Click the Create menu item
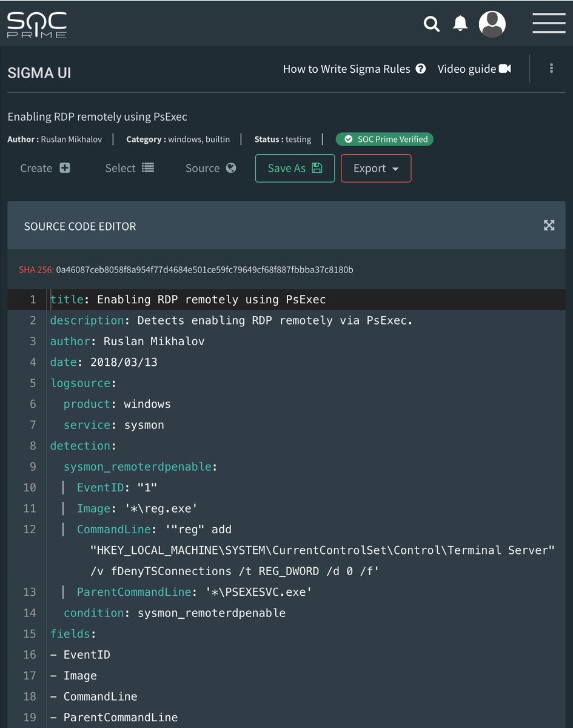Screen dimensions: 573x728 point(45,168)
